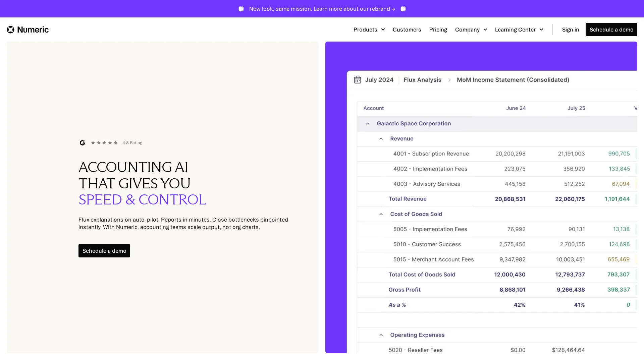Image resolution: width=644 pixels, height=362 pixels.
Task: Expand the Company dropdown menu
Action: click(471, 29)
